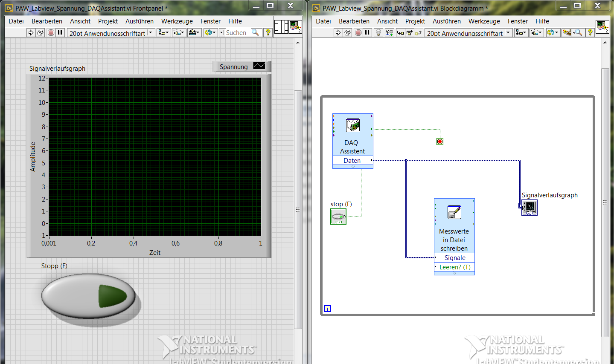
Task: Expand the DAQ-Assistent node's bottom chevron
Action: (x=353, y=167)
